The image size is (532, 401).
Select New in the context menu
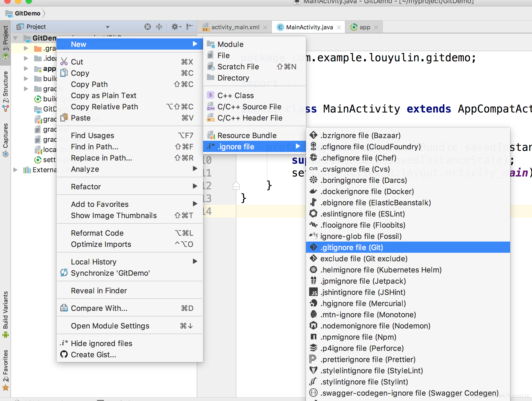click(130, 44)
